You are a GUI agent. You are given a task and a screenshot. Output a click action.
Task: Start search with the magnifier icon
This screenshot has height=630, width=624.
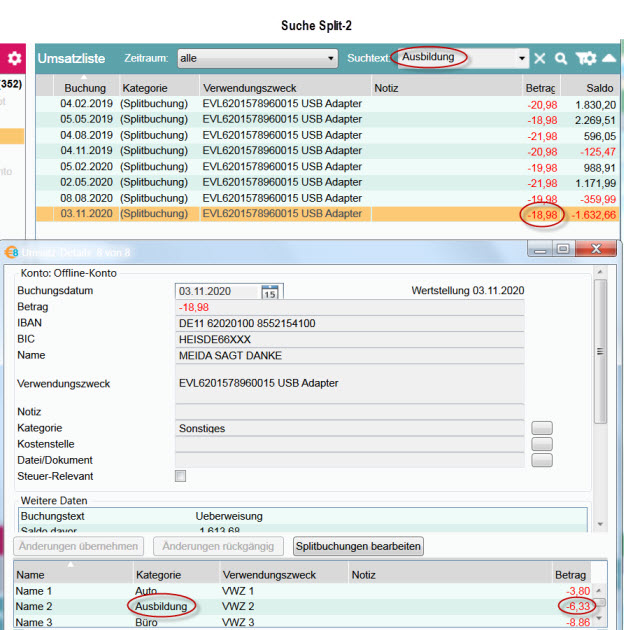coord(561,59)
